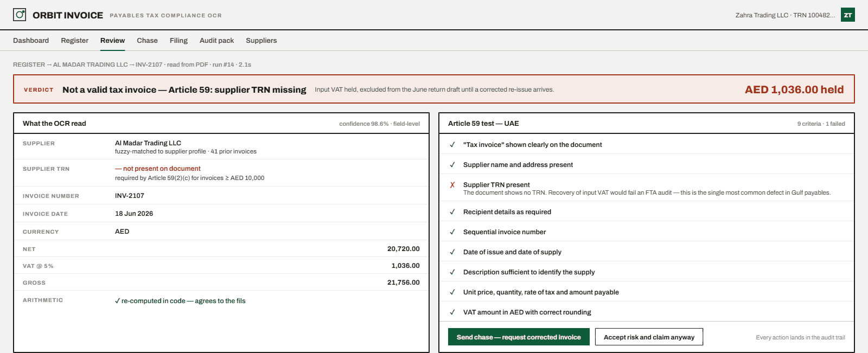The image size is (868, 353).
Task: Click the checkmark beside Recipient details as required
Action: tap(452, 212)
